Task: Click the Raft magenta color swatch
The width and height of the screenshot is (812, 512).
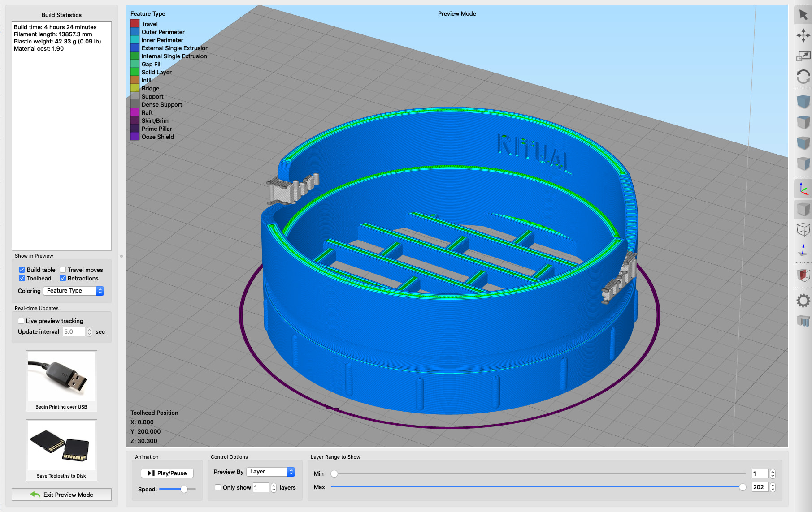Action: (x=135, y=112)
